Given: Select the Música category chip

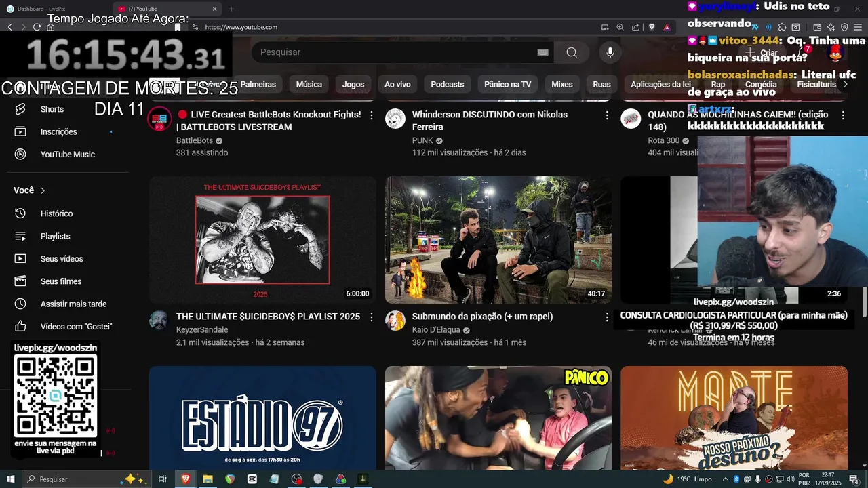Looking at the screenshot, I should [x=309, y=84].
